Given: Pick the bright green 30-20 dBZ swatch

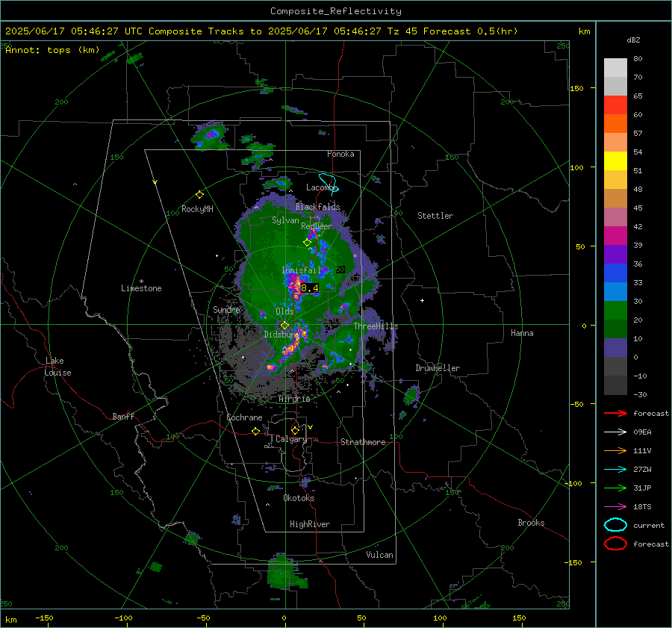Looking at the screenshot, I should coord(615,311).
